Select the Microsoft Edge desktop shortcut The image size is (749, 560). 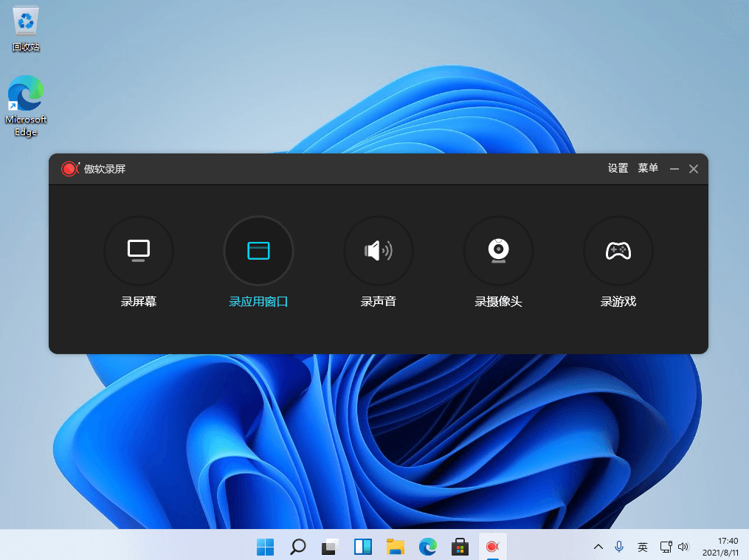[x=26, y=106]
